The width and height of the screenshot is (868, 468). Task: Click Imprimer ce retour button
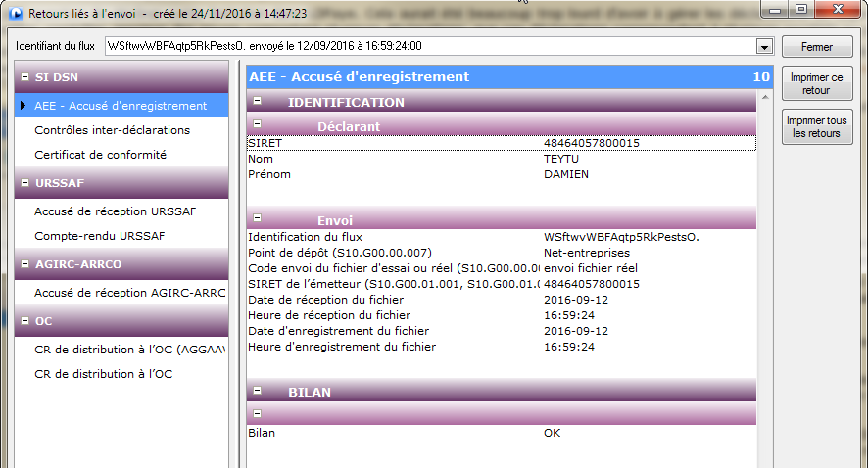click(x=816, y=83)
